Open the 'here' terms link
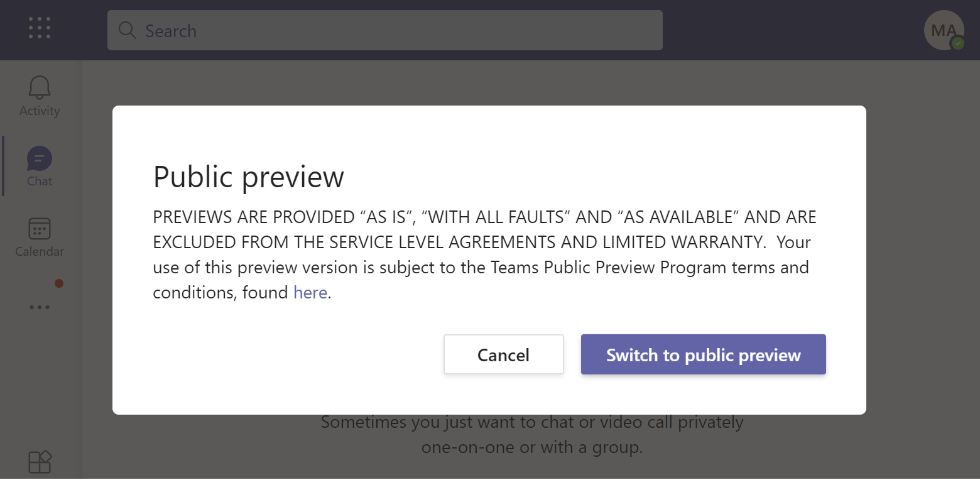The height and width of the screenshot is (480, 980). pos(310,293)
